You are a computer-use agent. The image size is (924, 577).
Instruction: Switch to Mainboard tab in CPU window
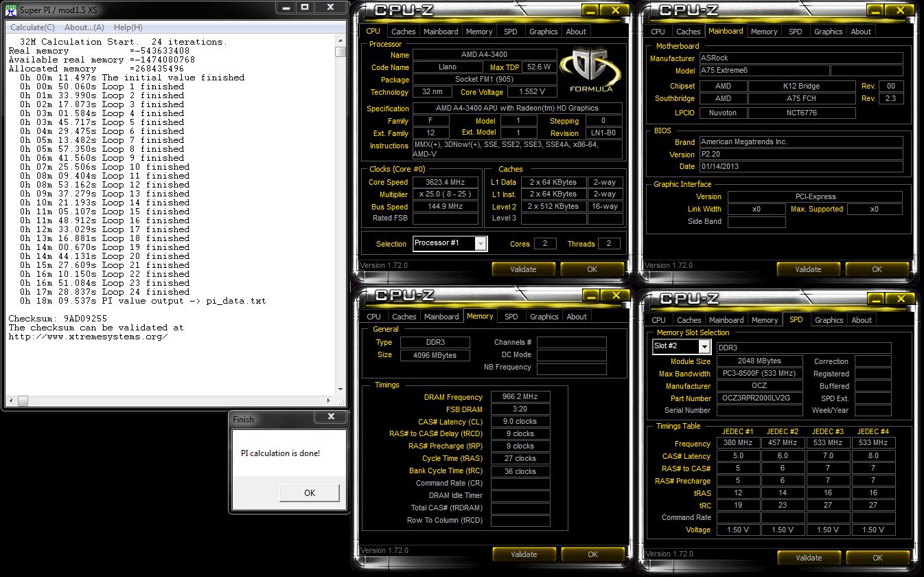pos(441,32)
